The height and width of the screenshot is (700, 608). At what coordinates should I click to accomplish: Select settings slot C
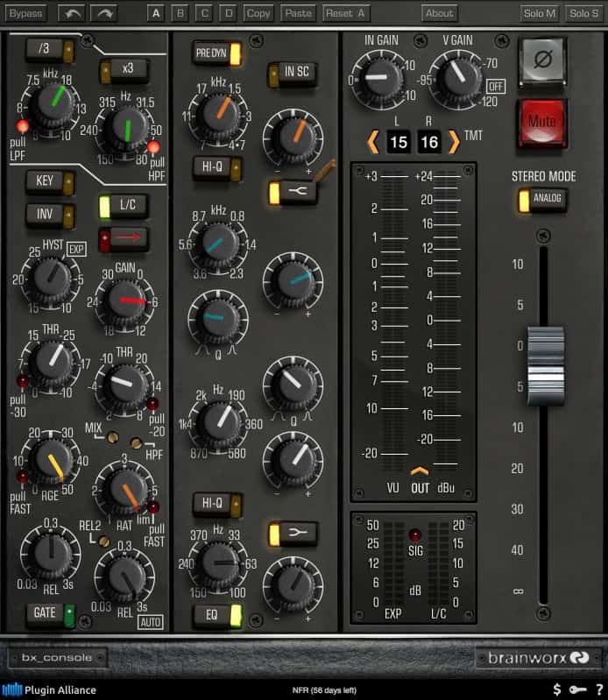coord(204,13)
